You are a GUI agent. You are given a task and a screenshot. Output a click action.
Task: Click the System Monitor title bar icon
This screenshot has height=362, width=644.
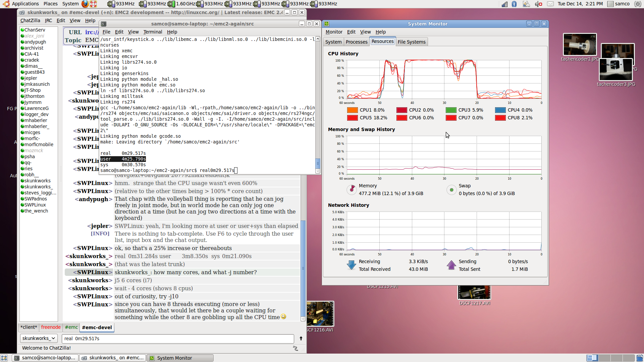tap(327, 24)
